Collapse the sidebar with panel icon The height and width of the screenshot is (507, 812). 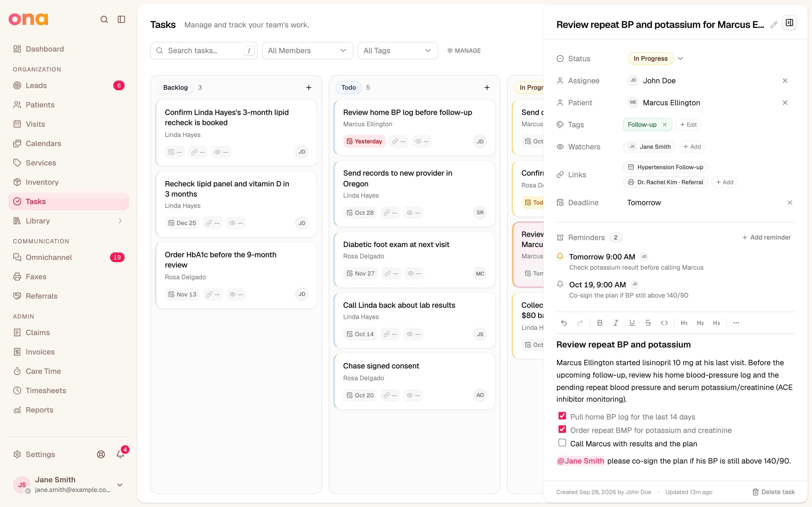(x=121, y=19)
